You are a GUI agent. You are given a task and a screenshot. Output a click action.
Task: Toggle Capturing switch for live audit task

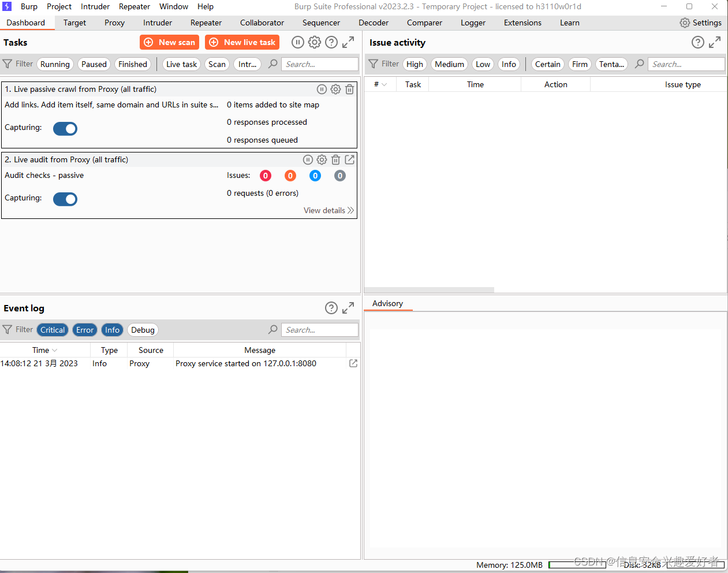coord(65,199)
